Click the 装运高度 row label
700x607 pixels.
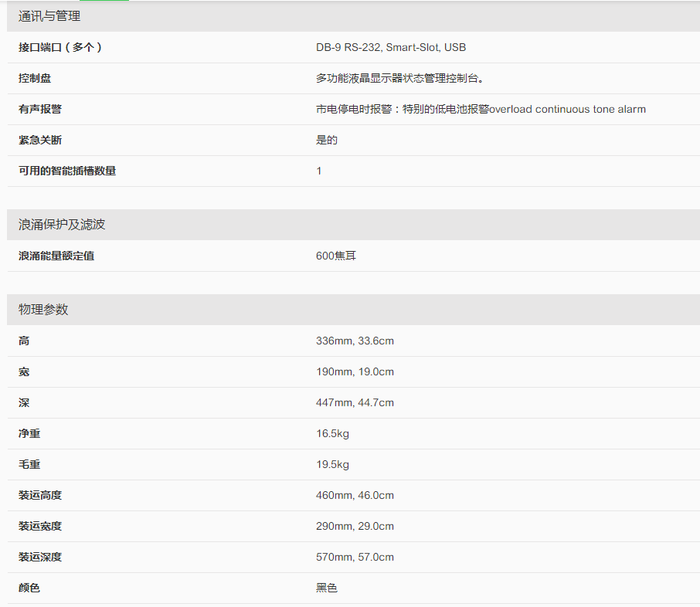coord(40,495)
